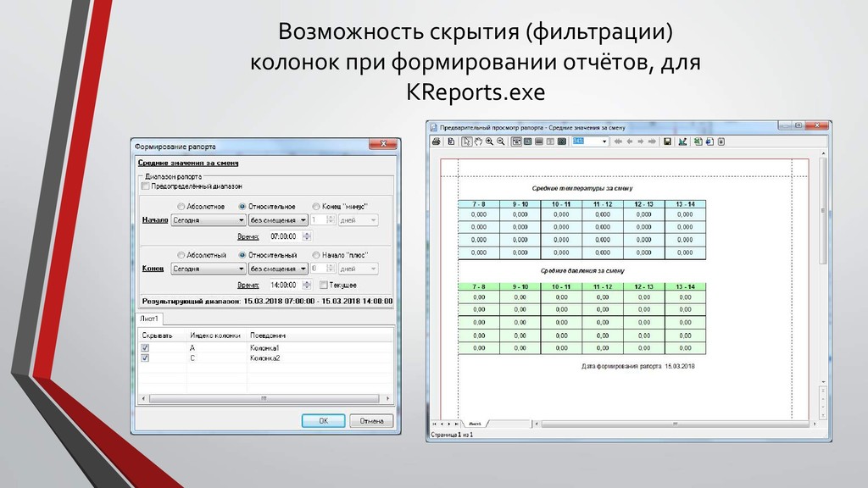Screen dimensions: 868x488
Task: Click the preview window vertical scrollbar thumb
Action: (x=823, y=210)
